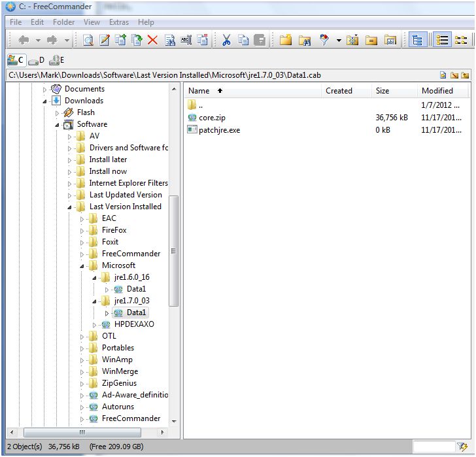Click the path bar history document icon

coord(443,75)
